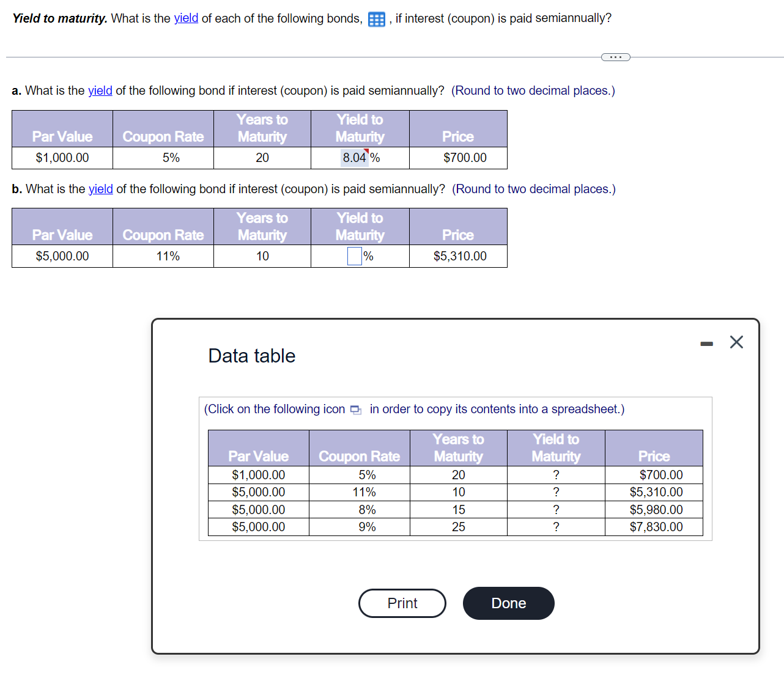Screen dimensions: 784x673
Task: Click the Done button
Action: pos(509,603)
